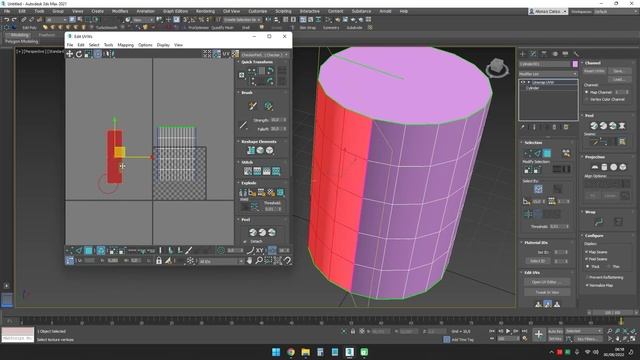
Task: Toggle Peel Seams checkbox
Action: click(x=587, y=259)
